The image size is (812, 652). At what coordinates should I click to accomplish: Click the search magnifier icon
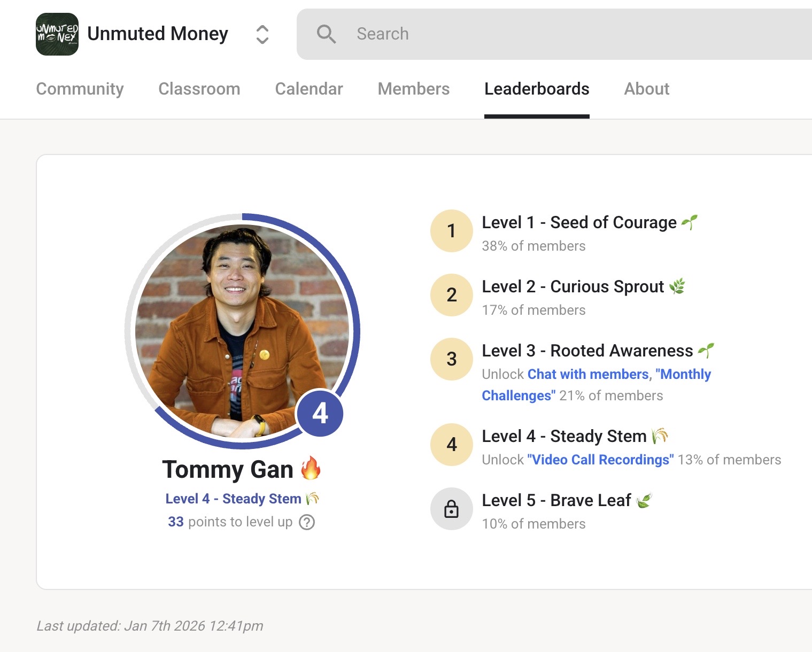tap(326, 34)
